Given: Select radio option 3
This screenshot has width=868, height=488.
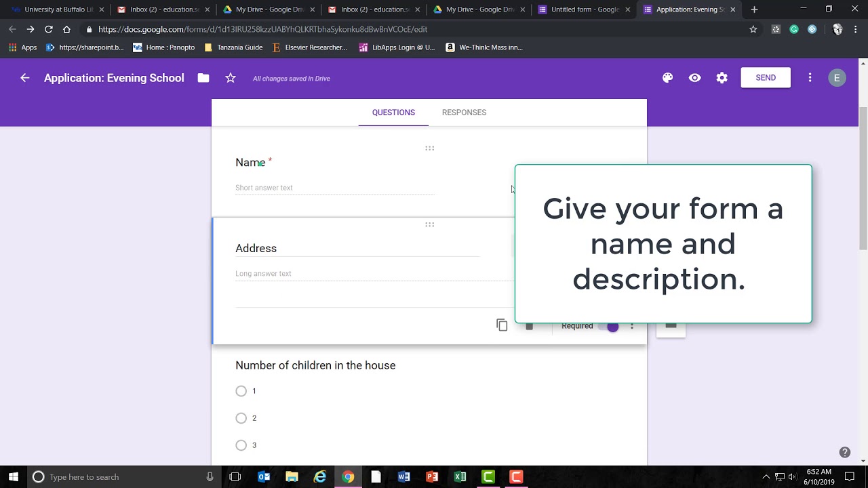Looking at the screenshot, I should tap(241, 445).
